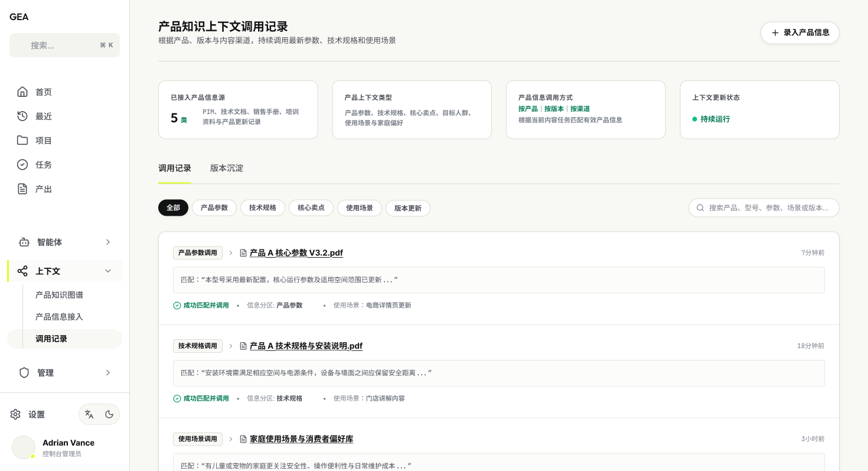The height and width of the screenshot is (471, 868).
Task: Click the 最近 history clock icon
Action: coord(22,116)
